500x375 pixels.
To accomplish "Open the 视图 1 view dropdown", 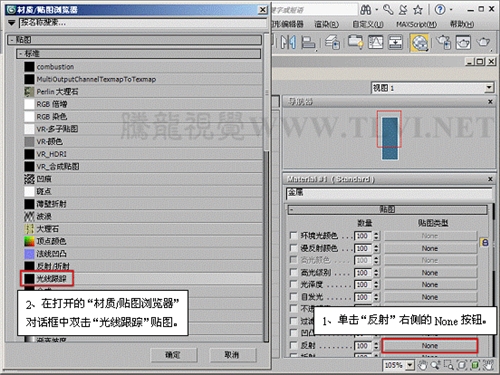I will (x=489, y=88).
